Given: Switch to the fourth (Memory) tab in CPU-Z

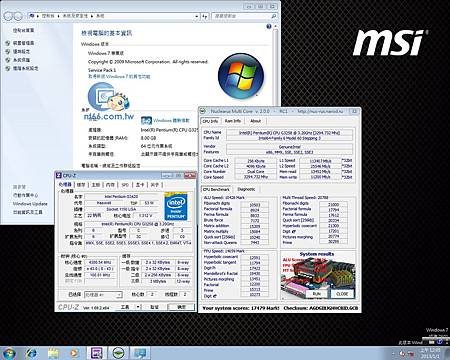Looking at the screenshot, I should coord(110,185).
